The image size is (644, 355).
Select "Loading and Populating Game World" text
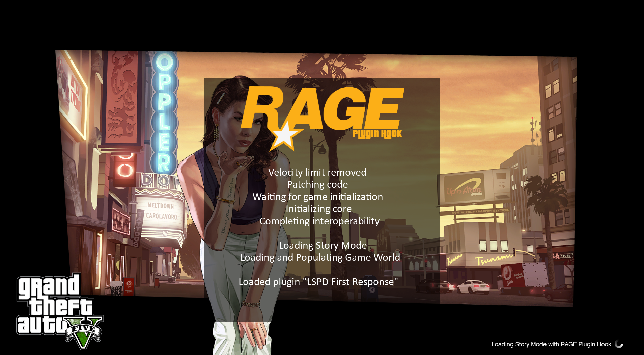pos(320,257)
